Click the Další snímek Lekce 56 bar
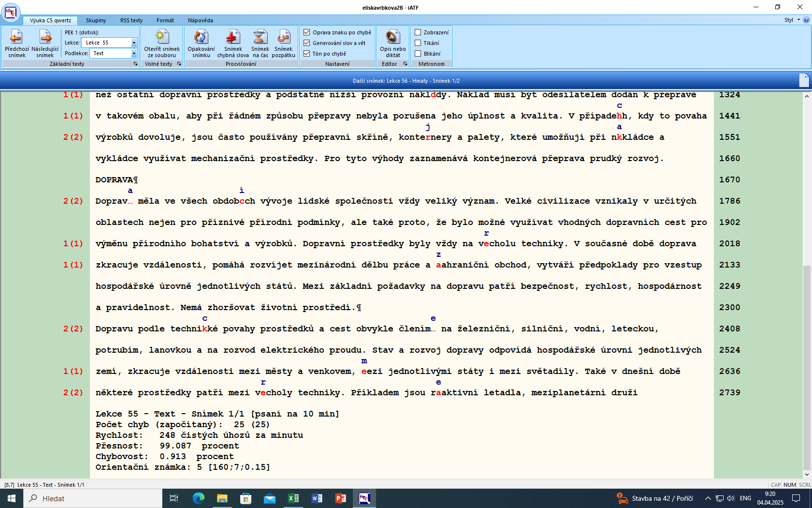The image size is (812, 508). [x=406, y=81]
